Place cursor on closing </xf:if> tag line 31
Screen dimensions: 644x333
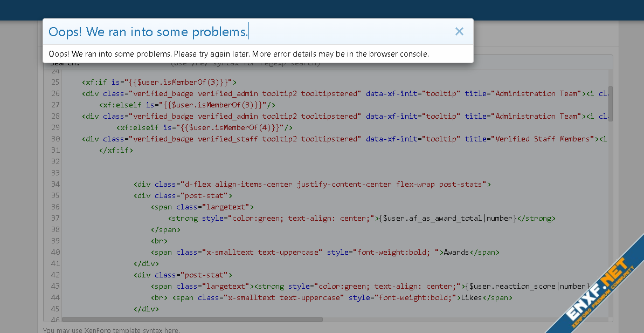pyautogui.click(x=116, y=150)
